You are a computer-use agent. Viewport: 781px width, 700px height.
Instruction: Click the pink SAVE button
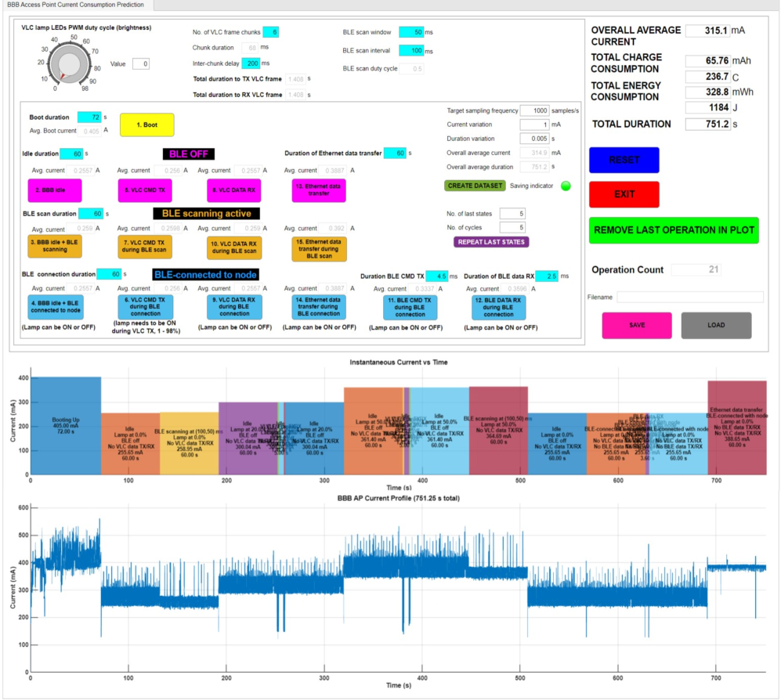[x=636, y=325]
